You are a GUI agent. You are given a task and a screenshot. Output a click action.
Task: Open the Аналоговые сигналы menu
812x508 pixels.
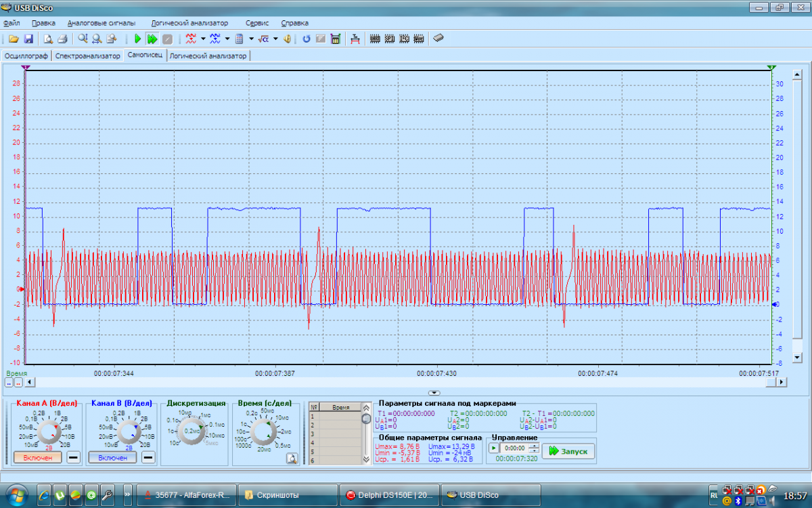(x=101, y=22)
